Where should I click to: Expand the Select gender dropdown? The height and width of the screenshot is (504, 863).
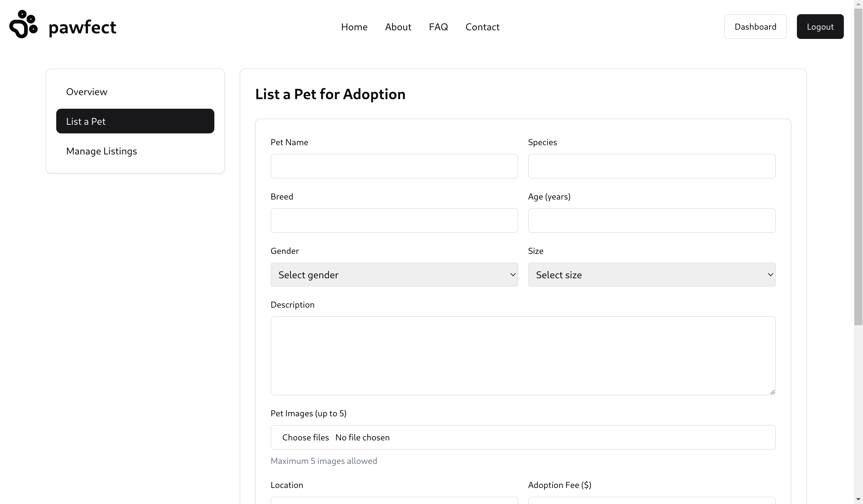tap(394, 275)
